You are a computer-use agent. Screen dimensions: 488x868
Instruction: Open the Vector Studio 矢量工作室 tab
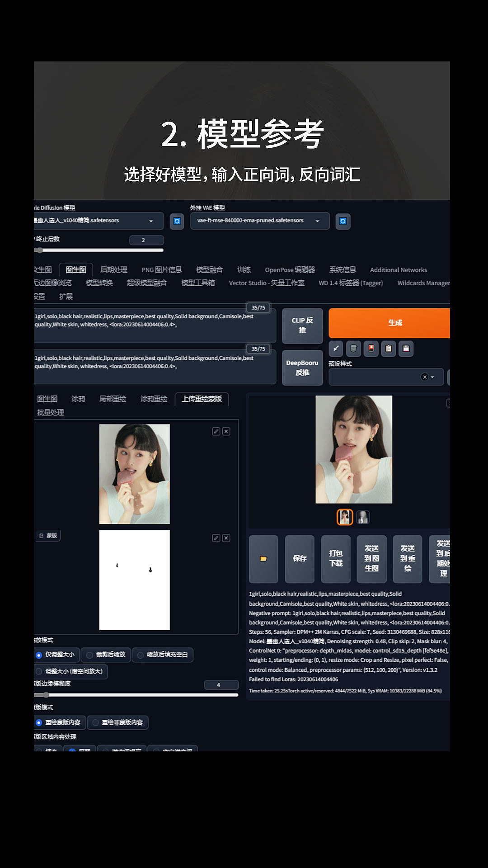(267, 283)
